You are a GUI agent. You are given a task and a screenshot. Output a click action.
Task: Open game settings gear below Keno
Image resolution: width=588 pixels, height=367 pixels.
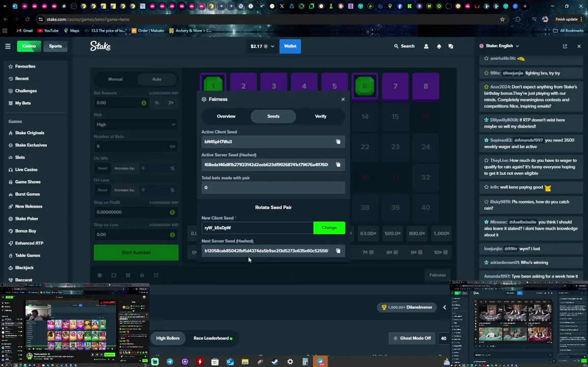coord(99,275)
